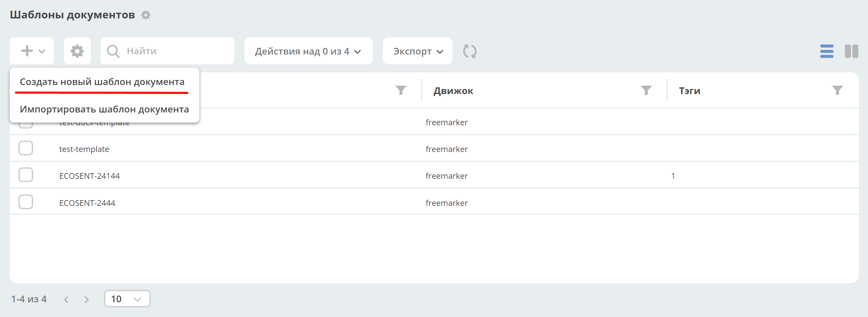Tick the checkbox for test-template row
Screen dimensions: 868x317
click(x=26, y=148)
